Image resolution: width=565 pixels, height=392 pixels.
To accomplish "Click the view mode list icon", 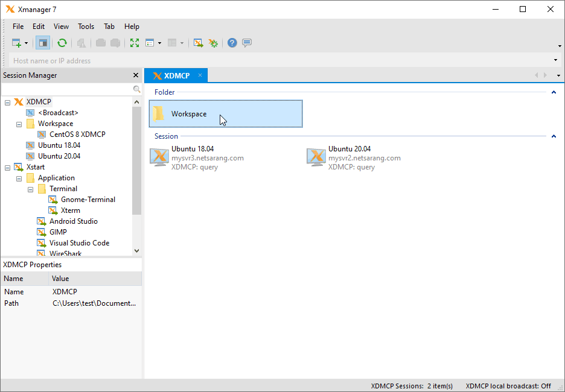I will click(150, 43).
